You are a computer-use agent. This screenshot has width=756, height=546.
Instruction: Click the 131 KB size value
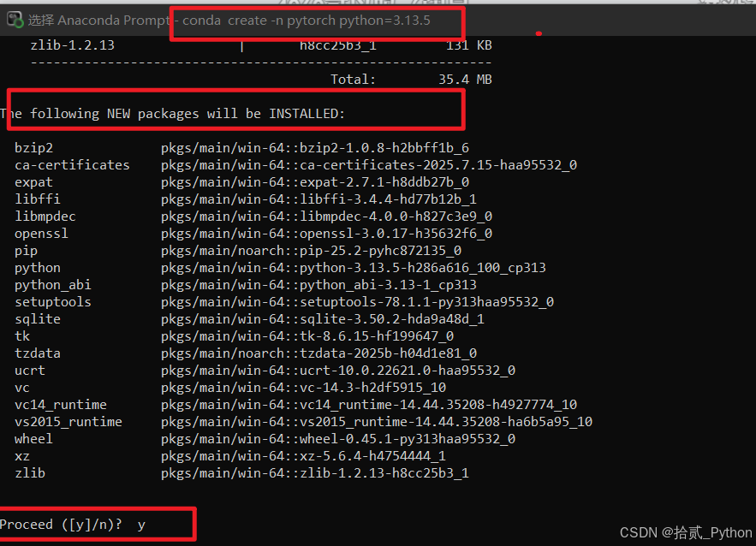(x=469, y=45)
